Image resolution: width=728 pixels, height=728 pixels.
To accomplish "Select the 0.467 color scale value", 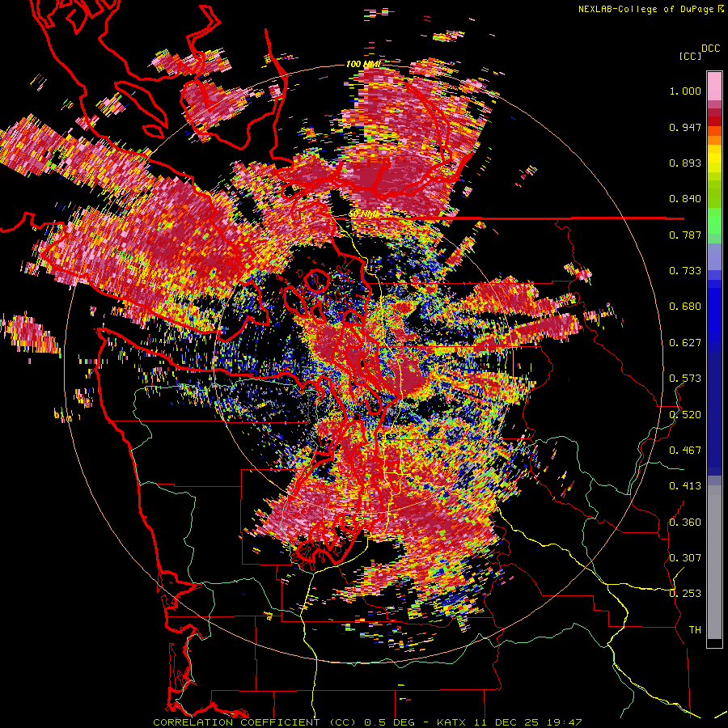I will 685,451.
